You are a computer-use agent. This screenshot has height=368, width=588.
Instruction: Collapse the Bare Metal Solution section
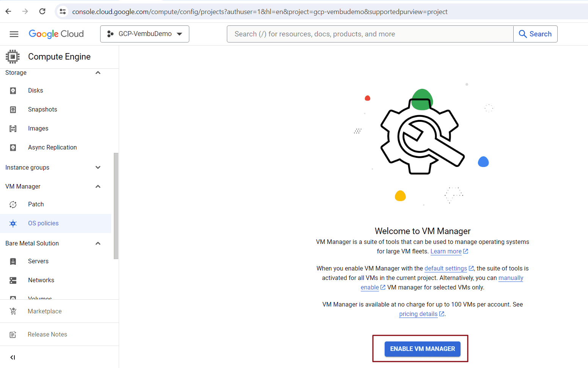click(98, 243)
